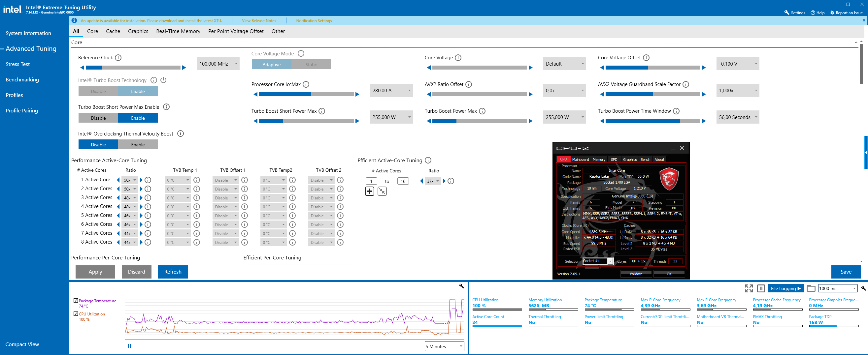Click the Thermal Velocity Boost info icon
Screen dimensions: 868x355
tap(181, 133)
